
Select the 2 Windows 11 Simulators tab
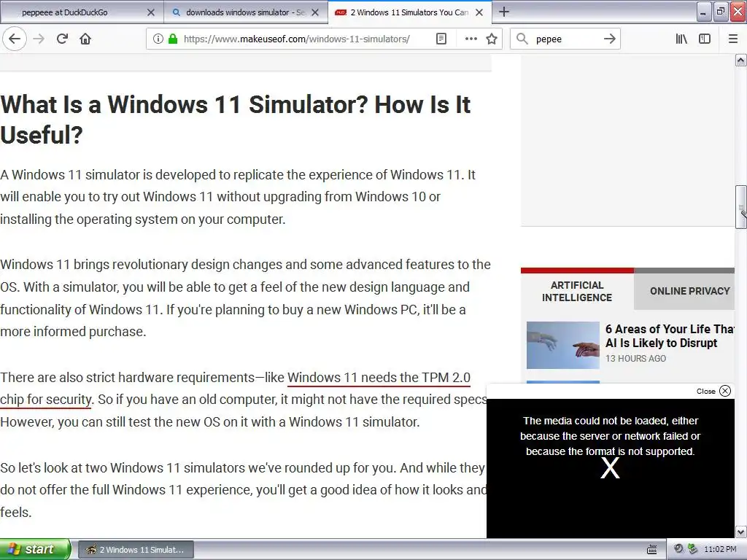[x=409, y=12]
